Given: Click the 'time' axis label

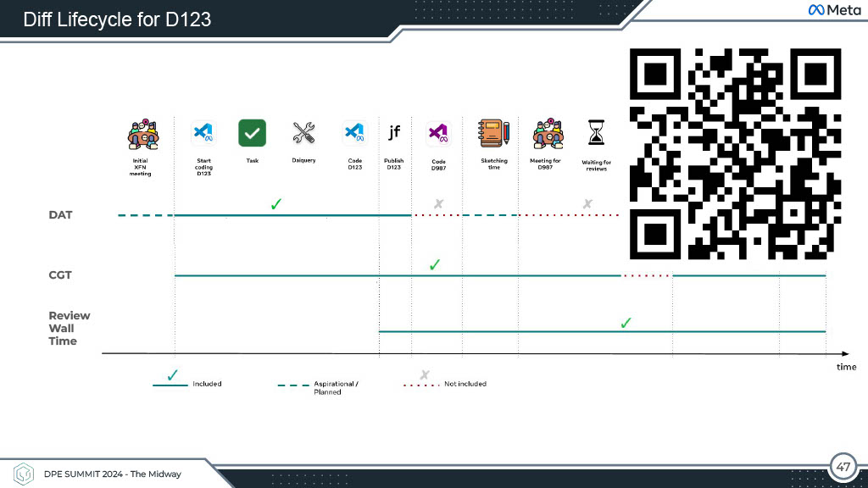Looking at the screenshot, I should (x=847, y=367).
